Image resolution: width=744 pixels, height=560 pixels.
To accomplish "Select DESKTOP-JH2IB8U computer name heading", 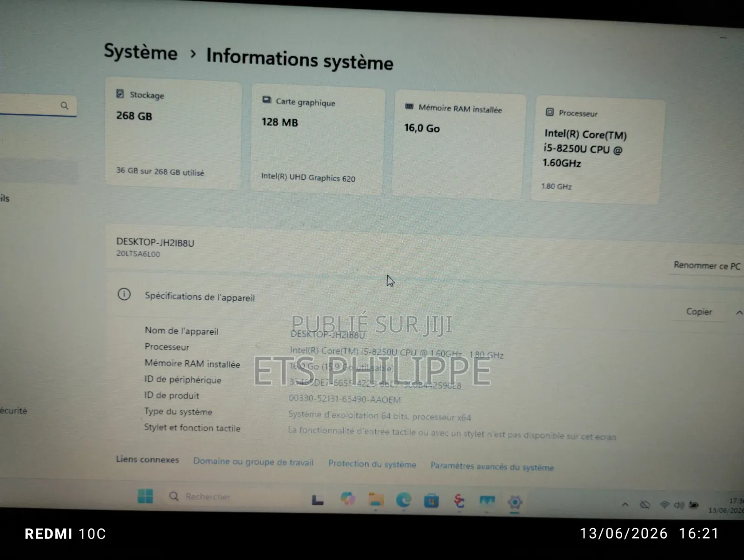I will click(155, 242).
